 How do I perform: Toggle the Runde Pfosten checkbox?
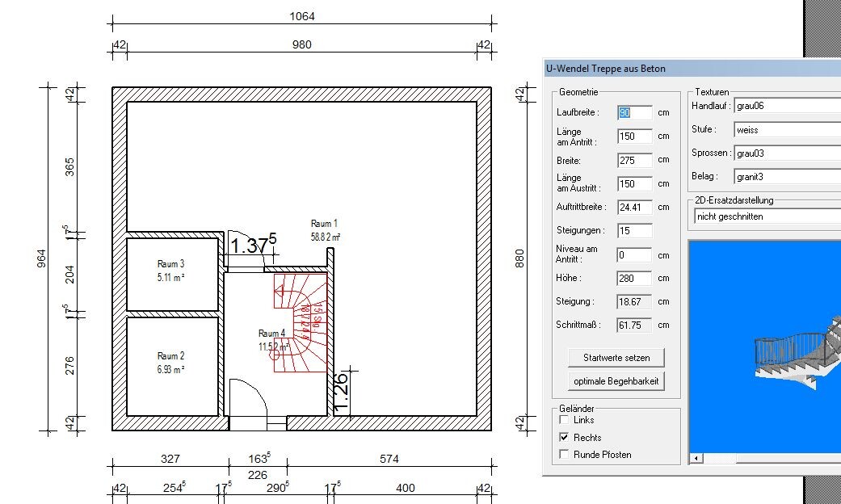[x=564, y=455]
